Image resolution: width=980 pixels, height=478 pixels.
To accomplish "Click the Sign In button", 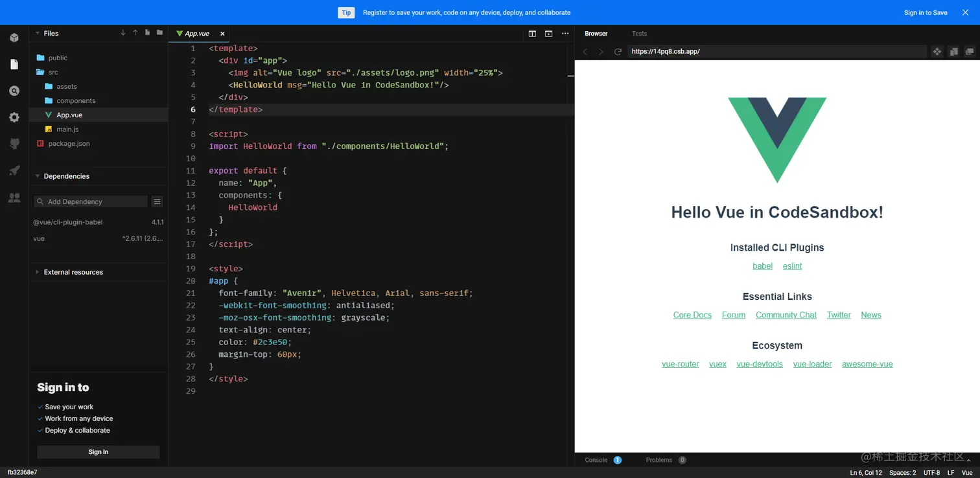I will tap(99, 452).
